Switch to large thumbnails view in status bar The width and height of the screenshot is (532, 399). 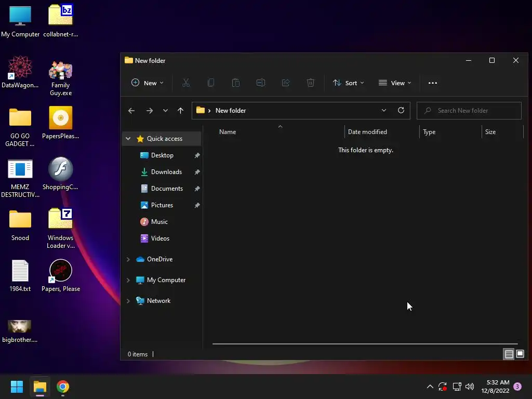[x=520, y=354]
